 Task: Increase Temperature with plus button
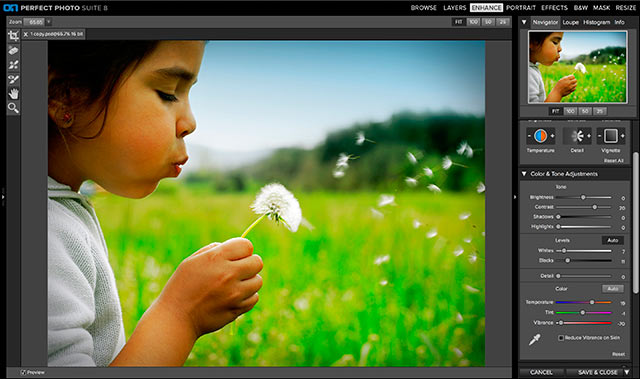point(552,136)
